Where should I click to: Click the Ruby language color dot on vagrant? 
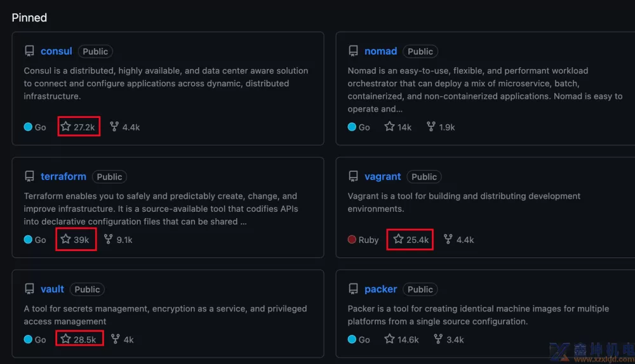pyautogui.click(x=352, y=240)
